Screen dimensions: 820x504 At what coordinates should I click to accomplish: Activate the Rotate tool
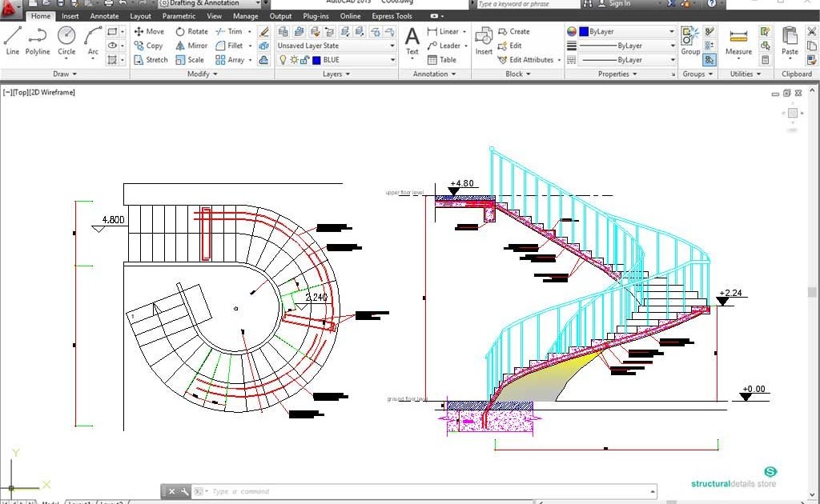tap(191, 31)
